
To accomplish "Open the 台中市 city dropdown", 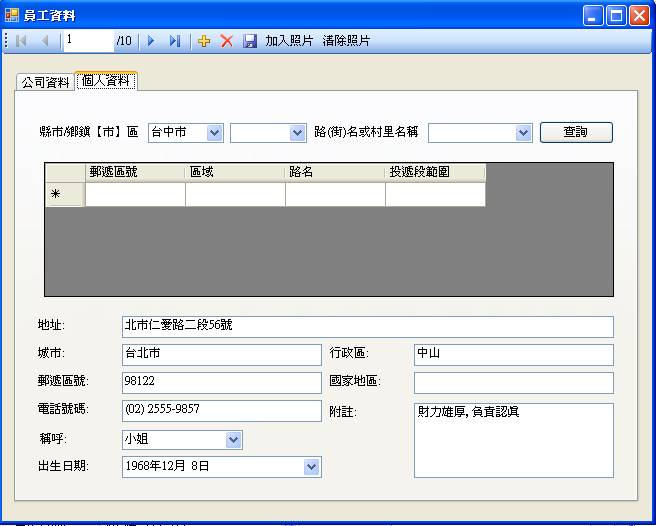I will tap(214, 133).
